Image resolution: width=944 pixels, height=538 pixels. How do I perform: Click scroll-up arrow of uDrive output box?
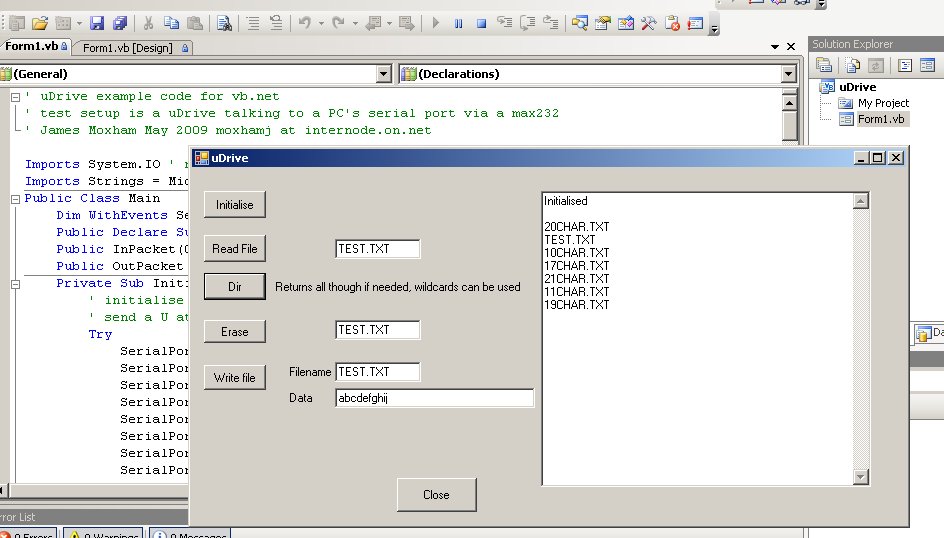(861, 201)
